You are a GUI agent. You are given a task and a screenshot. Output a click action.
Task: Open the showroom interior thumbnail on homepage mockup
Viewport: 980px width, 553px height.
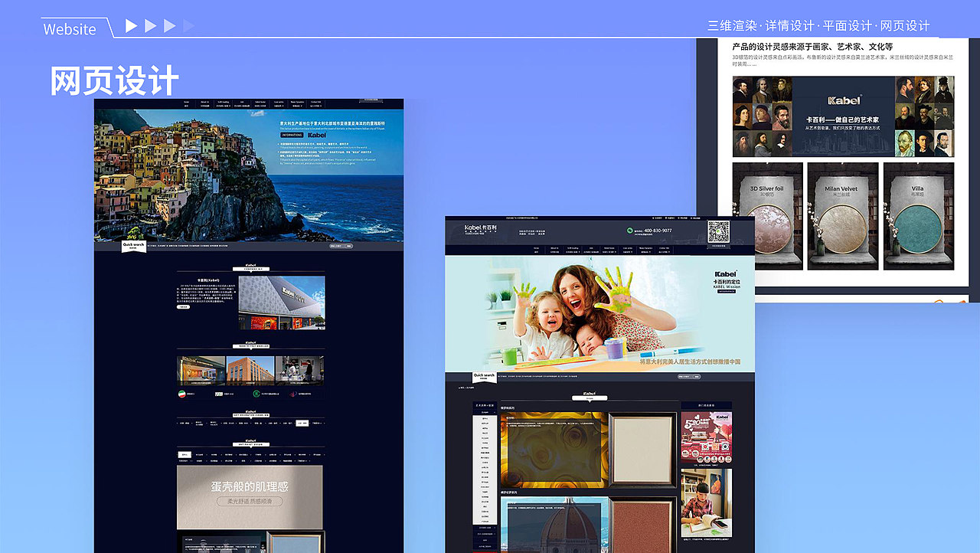(201, 371)
